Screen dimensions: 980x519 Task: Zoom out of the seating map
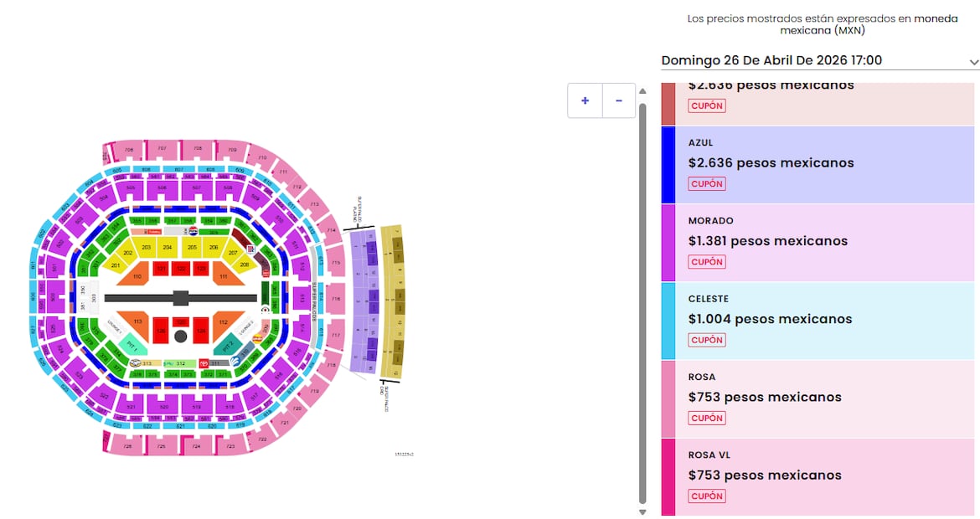(x=618, y=100)
